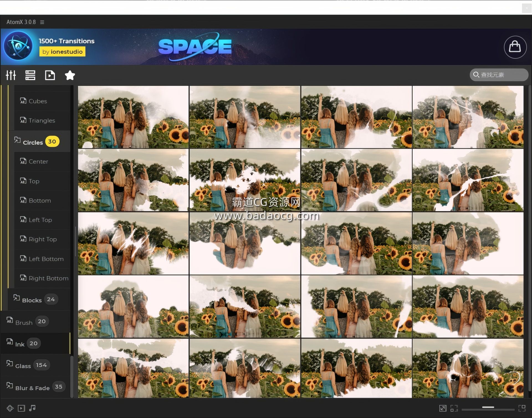Image resolution: width=532 pixels, height=418 pixels.
Task: Click the AtomX atom logo in banner
Action: tap(19, 46)
